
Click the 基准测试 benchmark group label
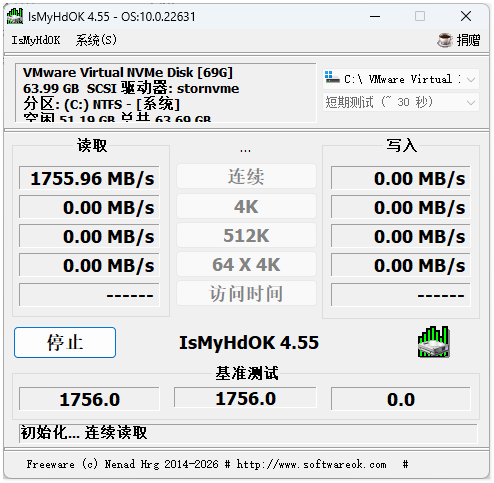(247, 373)
